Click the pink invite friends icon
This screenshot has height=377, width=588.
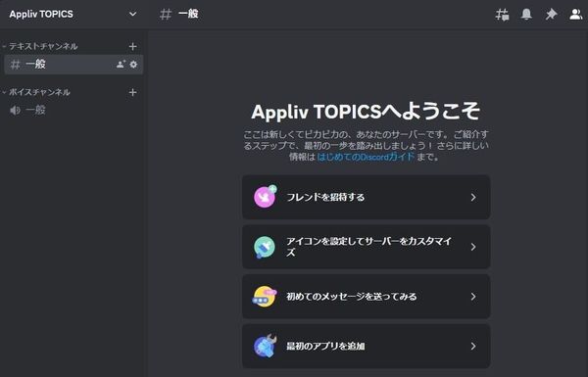pos(266,197)
